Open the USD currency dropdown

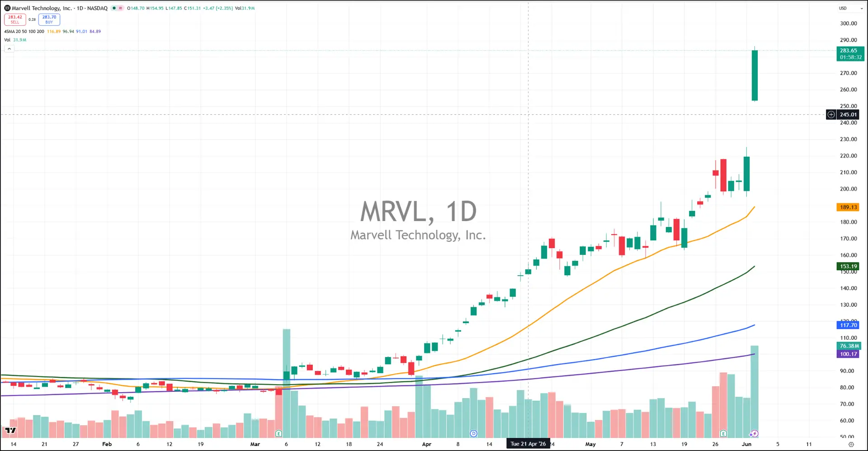click(x=851, y=8)
